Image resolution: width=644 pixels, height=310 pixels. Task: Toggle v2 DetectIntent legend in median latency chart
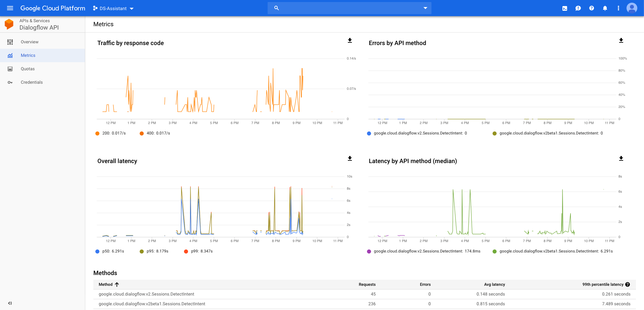(x=424, y=251)
